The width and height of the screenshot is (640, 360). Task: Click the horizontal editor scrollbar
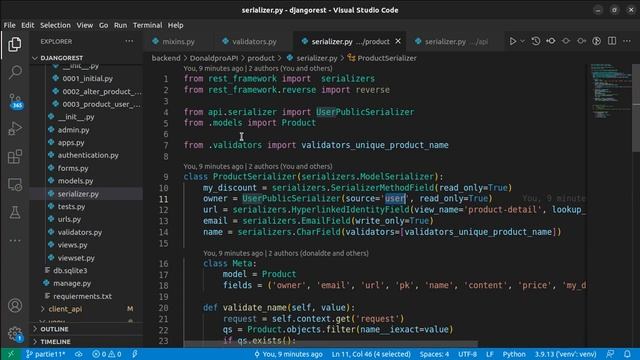pos(331,344)
